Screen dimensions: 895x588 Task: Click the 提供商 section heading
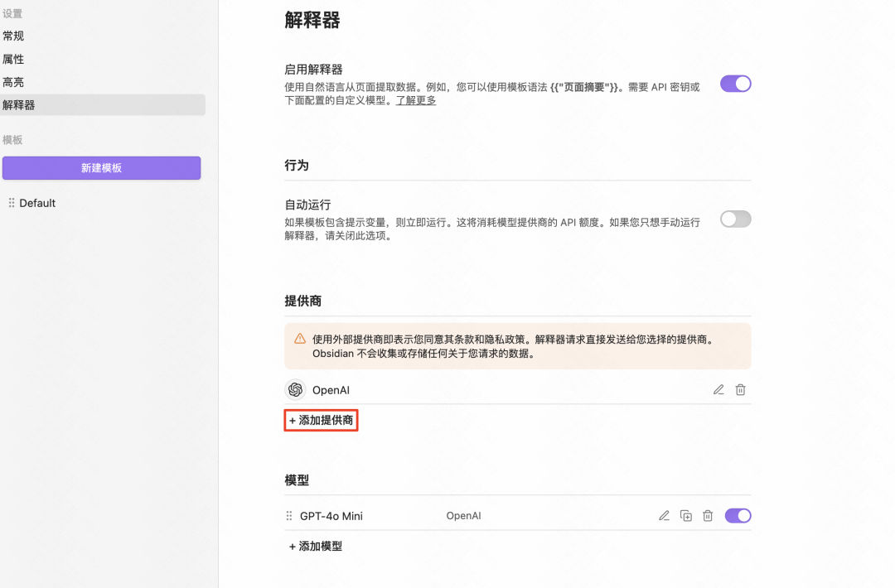303,301
